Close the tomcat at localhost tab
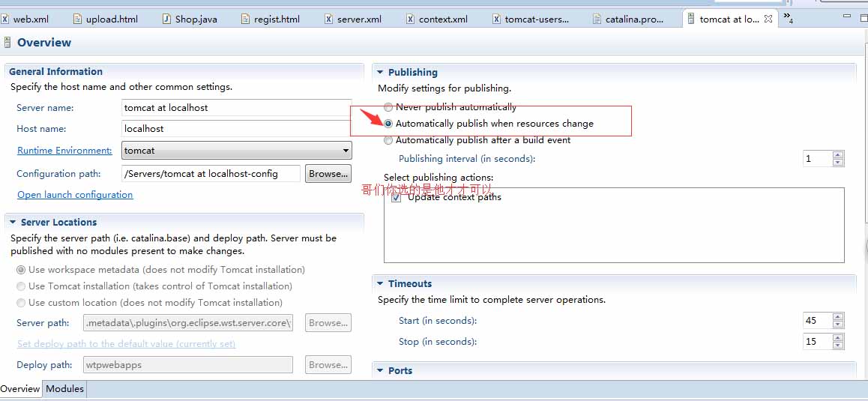 pos(768,19)
